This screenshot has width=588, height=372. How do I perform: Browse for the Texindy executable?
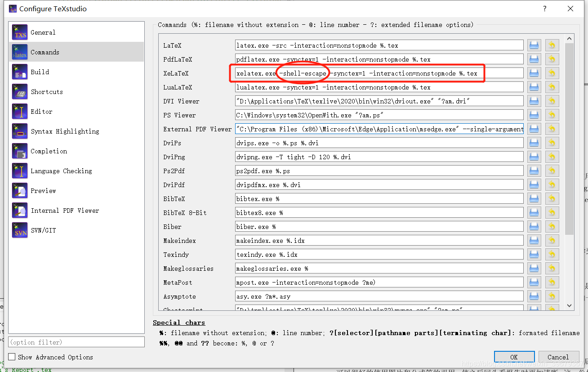coord(534,254)
